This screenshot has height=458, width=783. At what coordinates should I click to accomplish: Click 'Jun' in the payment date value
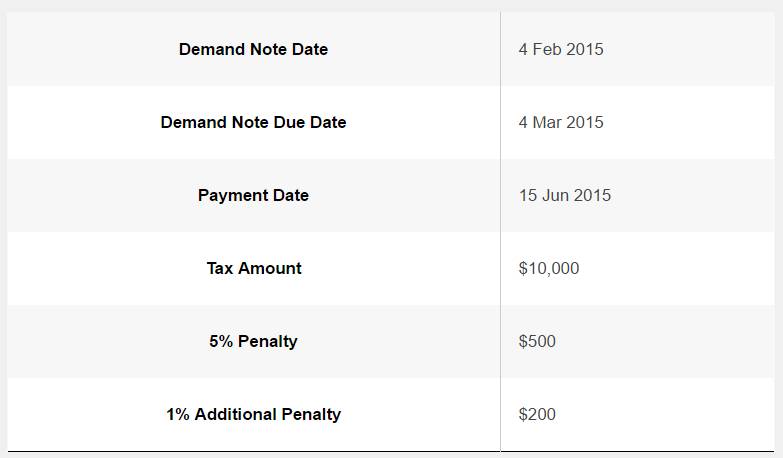[x=558, y=195]
